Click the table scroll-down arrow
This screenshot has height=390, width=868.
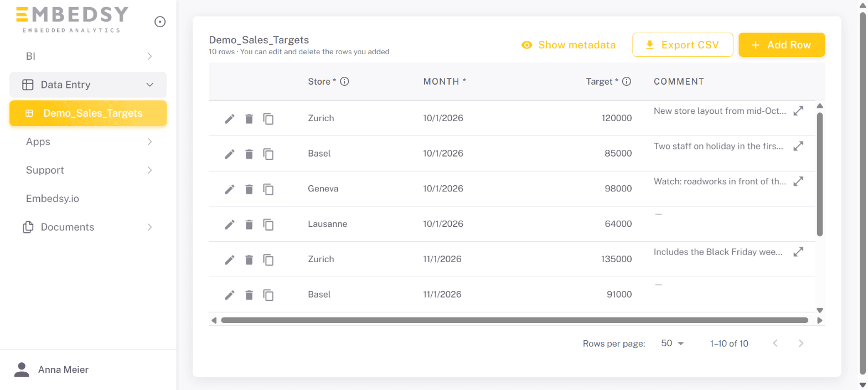(x=820, y=310)
